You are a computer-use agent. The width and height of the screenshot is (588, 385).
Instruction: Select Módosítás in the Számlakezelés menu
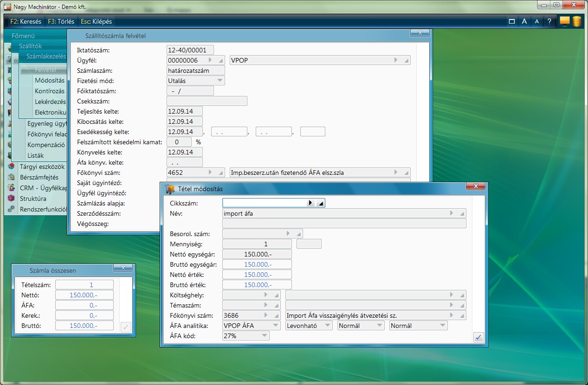49,80
